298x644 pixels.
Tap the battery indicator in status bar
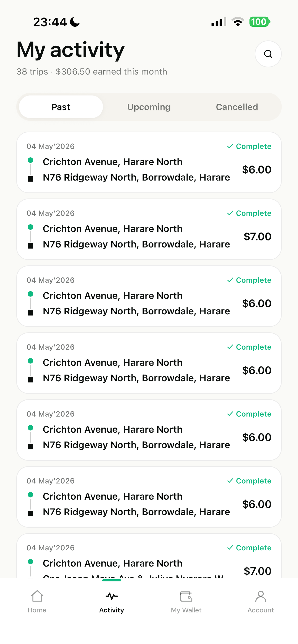260,22
